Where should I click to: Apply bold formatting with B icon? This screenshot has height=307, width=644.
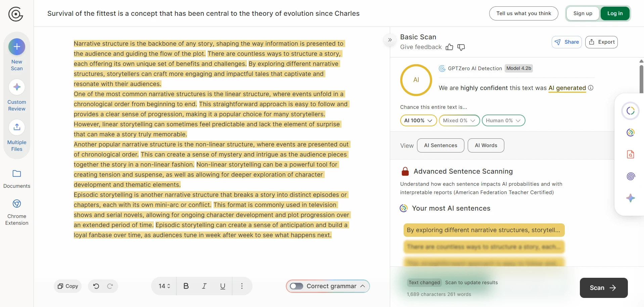(x=186, y=286)
